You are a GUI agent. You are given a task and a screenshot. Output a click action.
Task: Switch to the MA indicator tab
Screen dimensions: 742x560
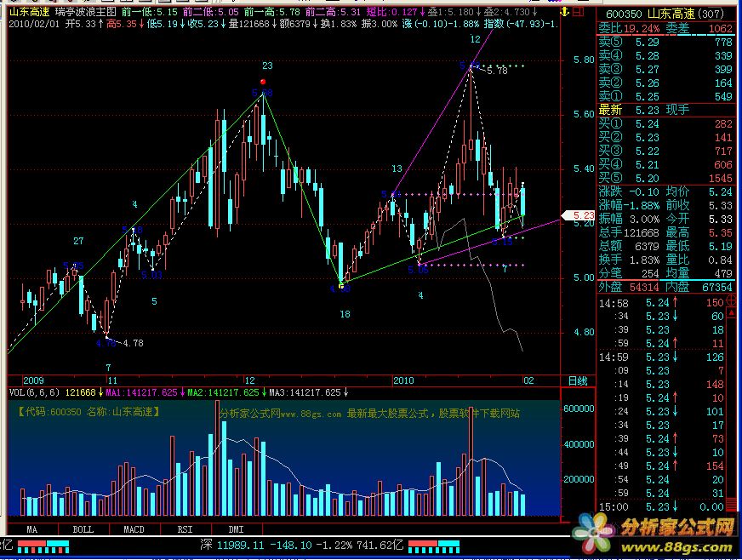(x=31, y=529)
